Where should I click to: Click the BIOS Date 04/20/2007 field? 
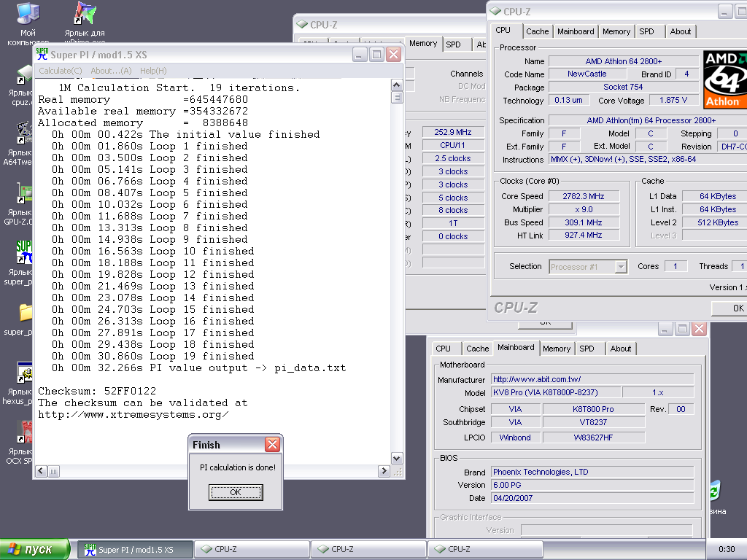point(592,498)
